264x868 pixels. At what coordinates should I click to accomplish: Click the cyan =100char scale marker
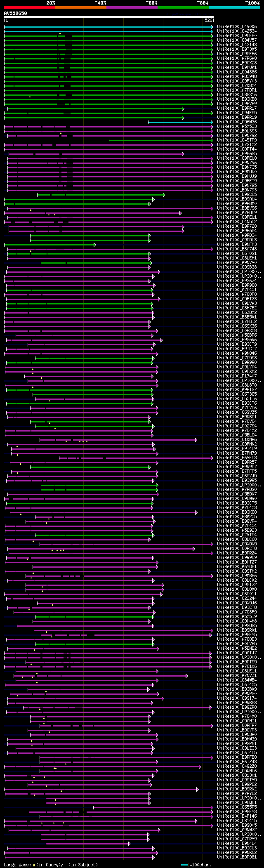(x=184, y=865)
